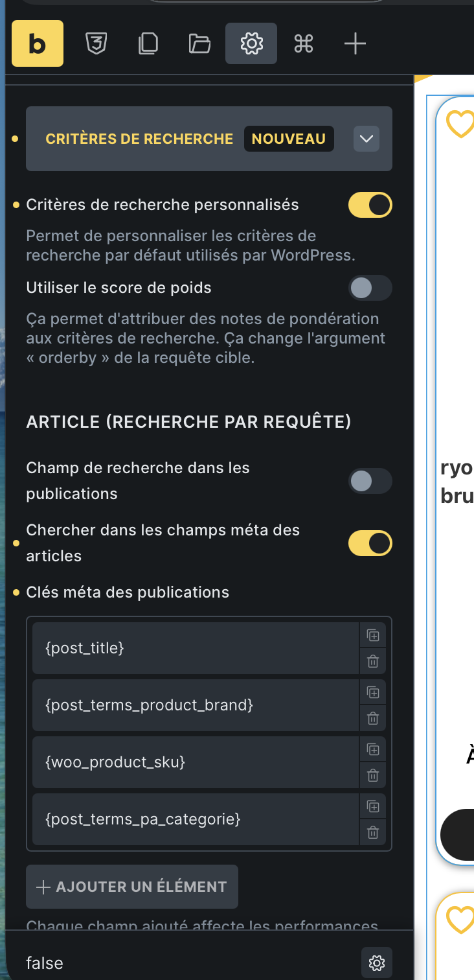474x980 pixels.
Task: Enable Utiliser le score de poids
Action: tap(370, 288)
